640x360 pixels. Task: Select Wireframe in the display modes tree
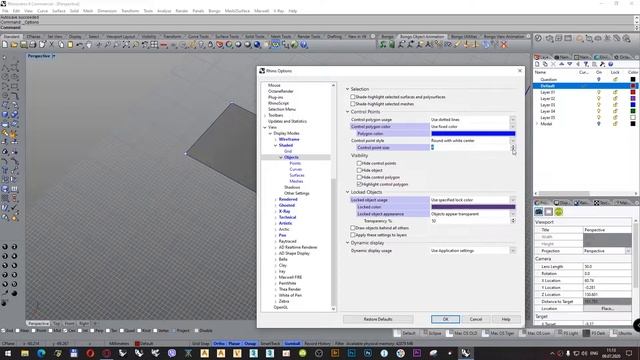(289, 139)
